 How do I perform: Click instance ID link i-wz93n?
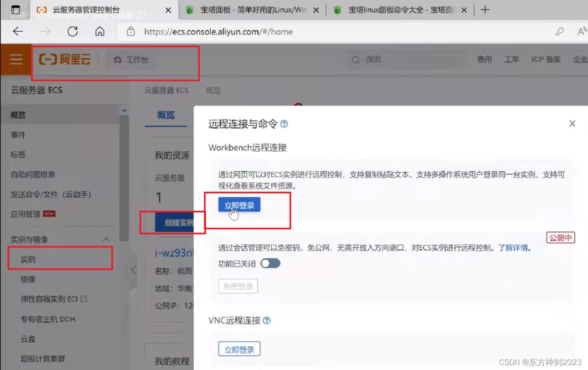[x=174, y=253]
